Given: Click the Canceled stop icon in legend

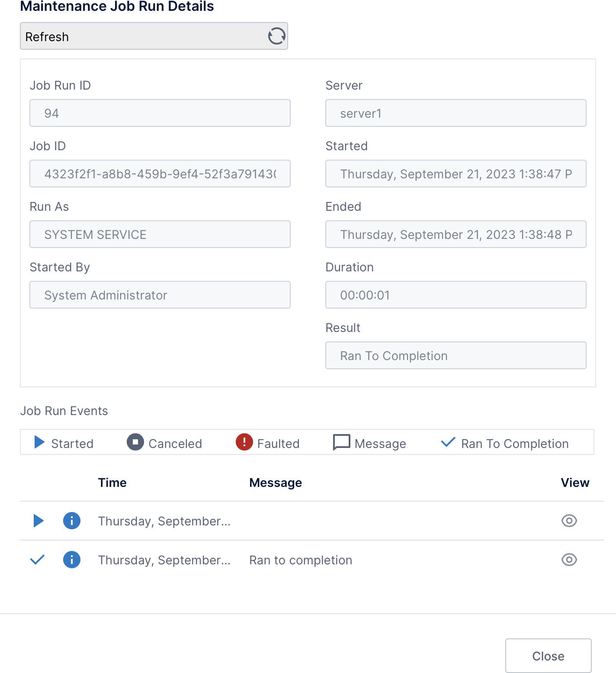Looking at the screenshot, I should coord(135,442).
